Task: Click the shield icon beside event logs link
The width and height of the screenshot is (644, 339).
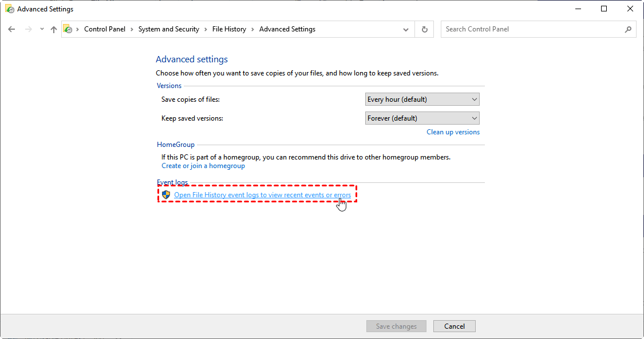Action: click(166, 195)
